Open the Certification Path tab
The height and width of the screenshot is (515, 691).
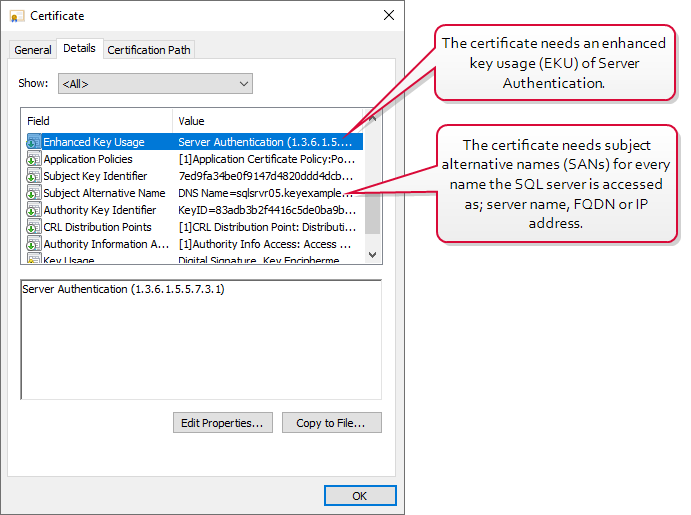(x=148, y=50)
